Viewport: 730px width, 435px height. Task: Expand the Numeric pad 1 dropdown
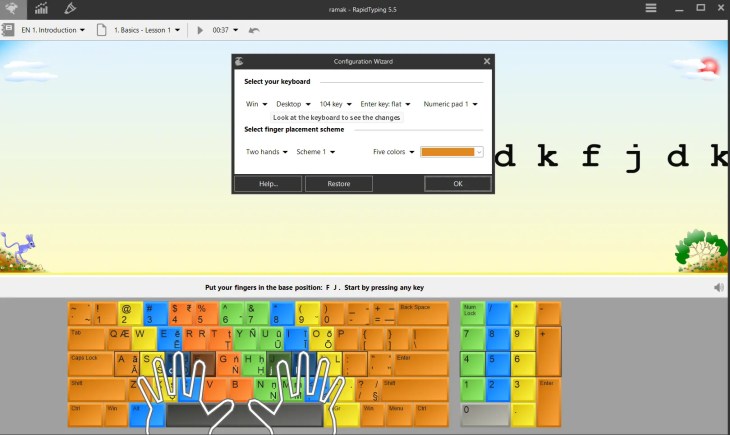(x=450, y=104)
